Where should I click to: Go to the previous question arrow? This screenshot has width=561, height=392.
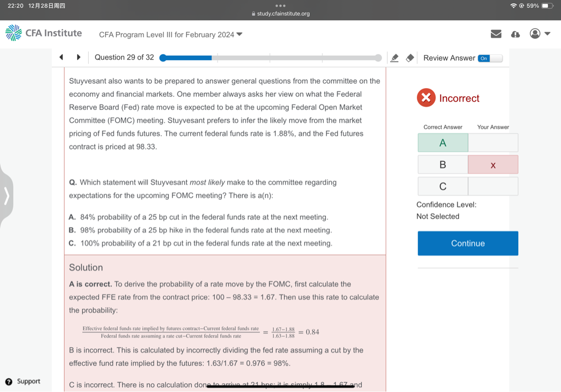tap(61, 57)
